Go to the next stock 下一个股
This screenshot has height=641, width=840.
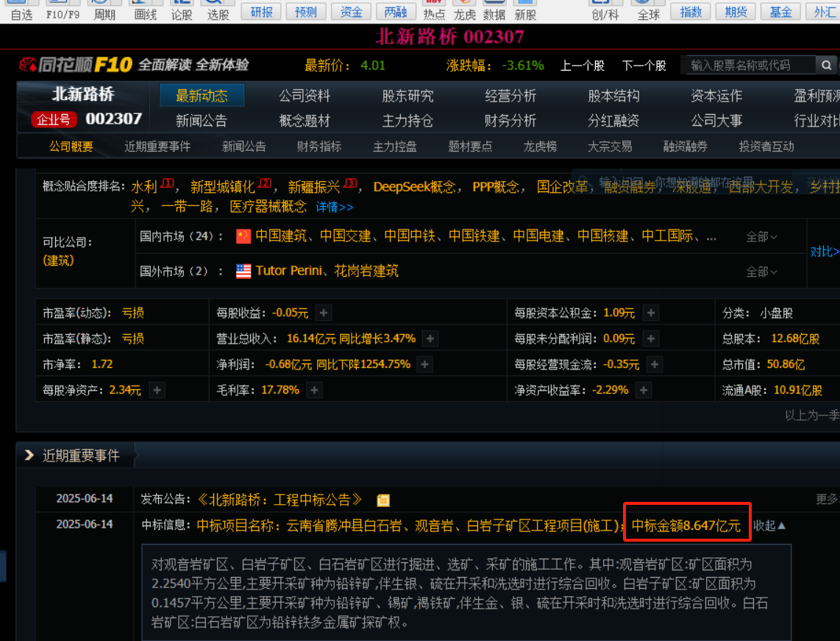[644, 65]
